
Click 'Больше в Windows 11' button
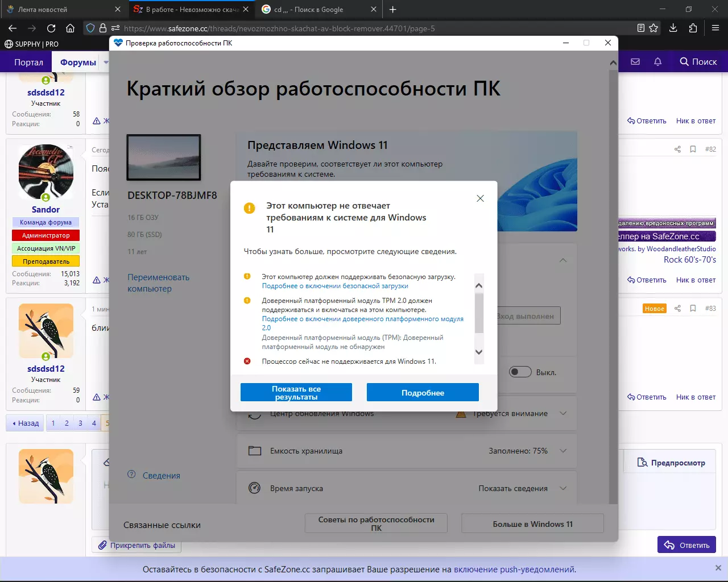pyautogui.click(x=532, y=523)
